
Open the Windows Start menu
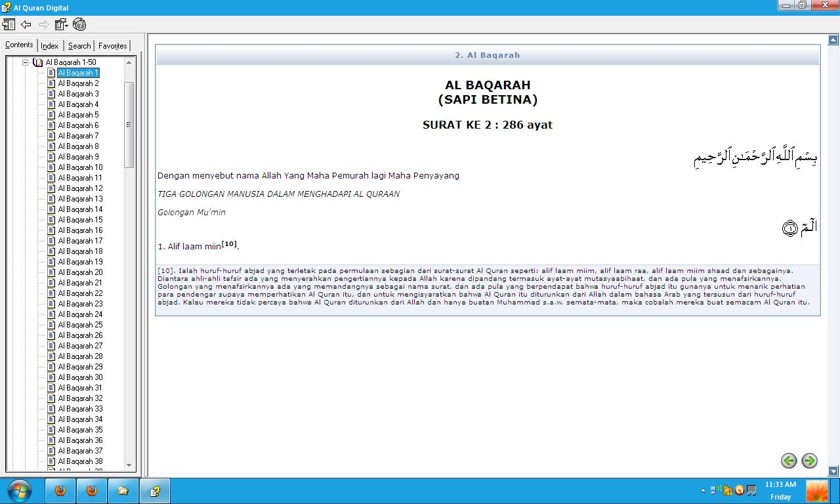[x=19, y=491]
